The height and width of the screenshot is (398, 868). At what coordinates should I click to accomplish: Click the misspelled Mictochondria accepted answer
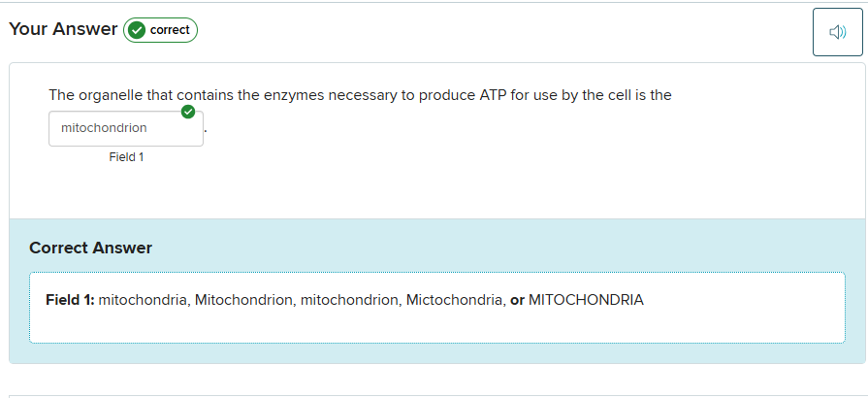(x=454, y=300)
